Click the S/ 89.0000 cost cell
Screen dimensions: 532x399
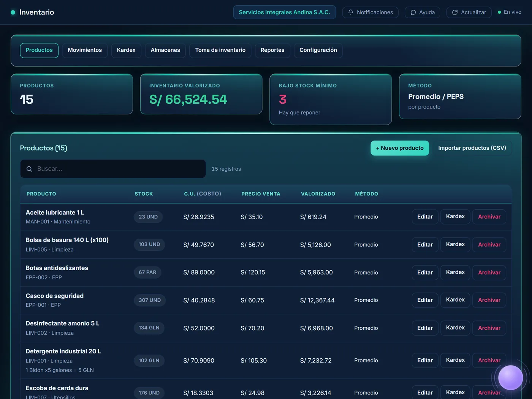click(199, 272)
